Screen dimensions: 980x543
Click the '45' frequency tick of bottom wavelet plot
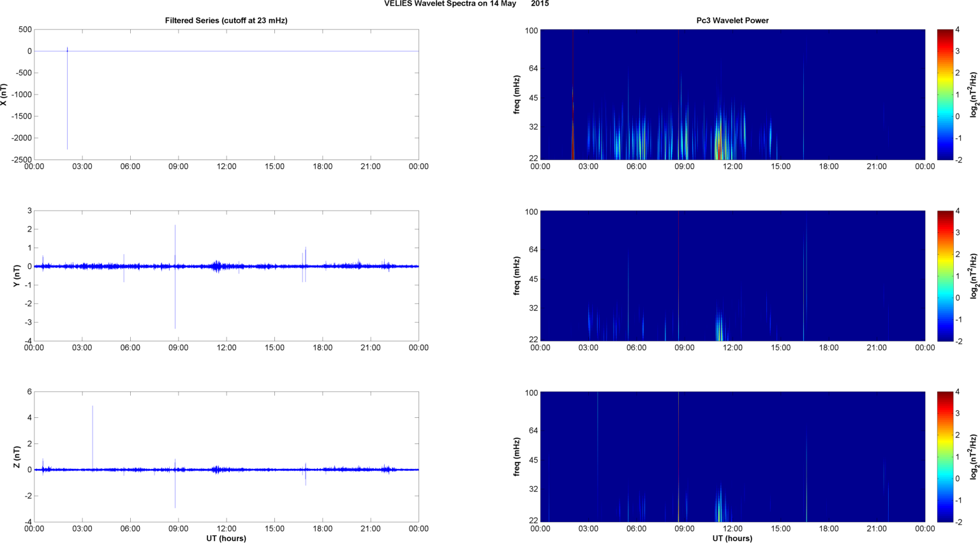click(533, 460)
